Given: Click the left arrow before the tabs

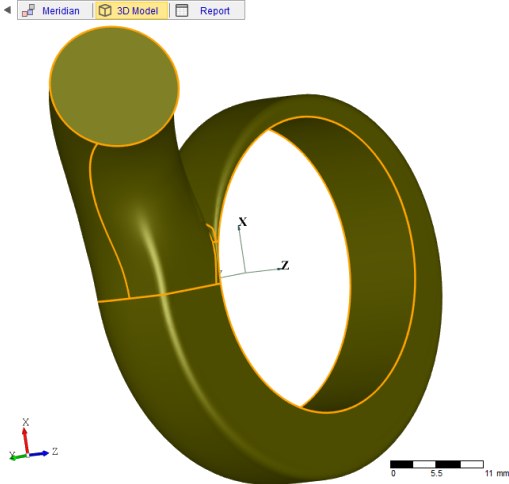Looking at the screenshot, I should click(7, 10).
